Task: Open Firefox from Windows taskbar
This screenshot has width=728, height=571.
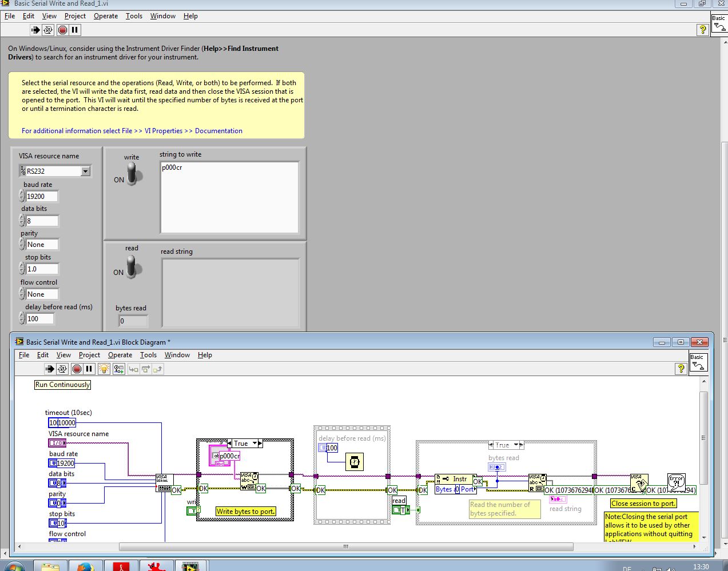Action: (x=86, y=566)
